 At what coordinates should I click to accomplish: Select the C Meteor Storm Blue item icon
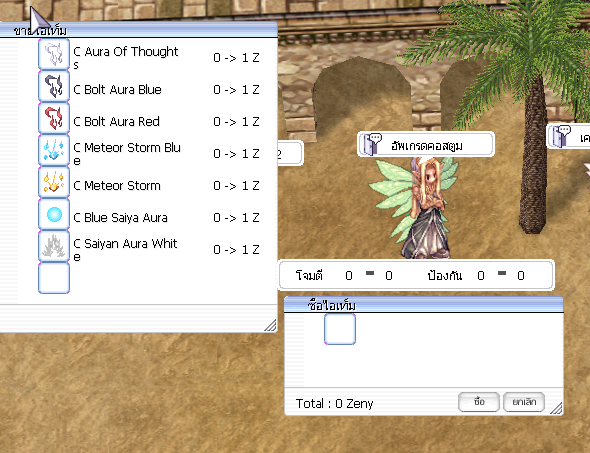(x=54, y=150)
